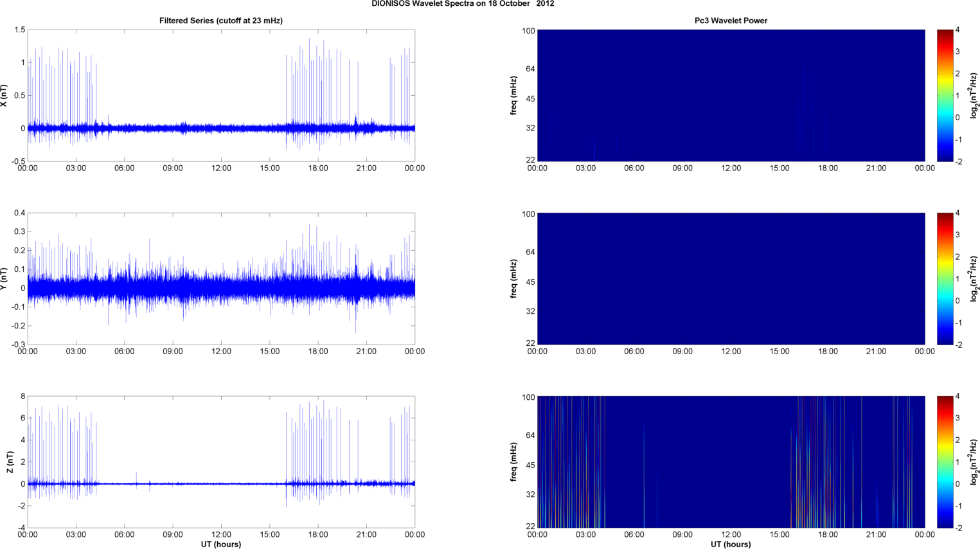980x549 pixels.
Task: Click the '1.5' tick on the X (nT) axis
Action: click(x=19, y=30)
